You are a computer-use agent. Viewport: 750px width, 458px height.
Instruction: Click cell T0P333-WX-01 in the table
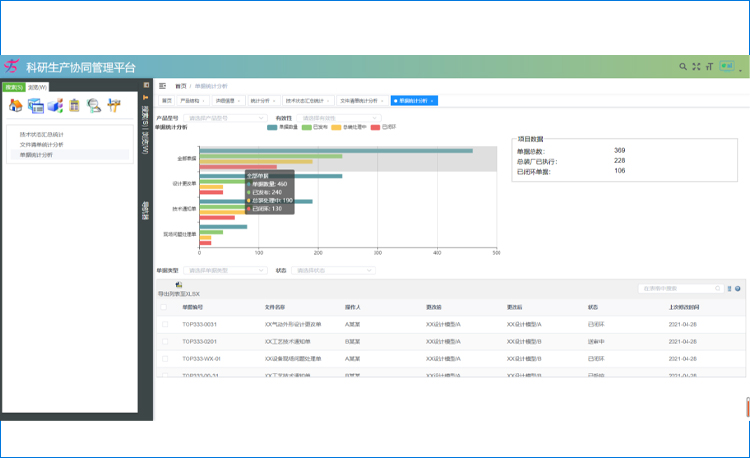(x=201, y=359)
